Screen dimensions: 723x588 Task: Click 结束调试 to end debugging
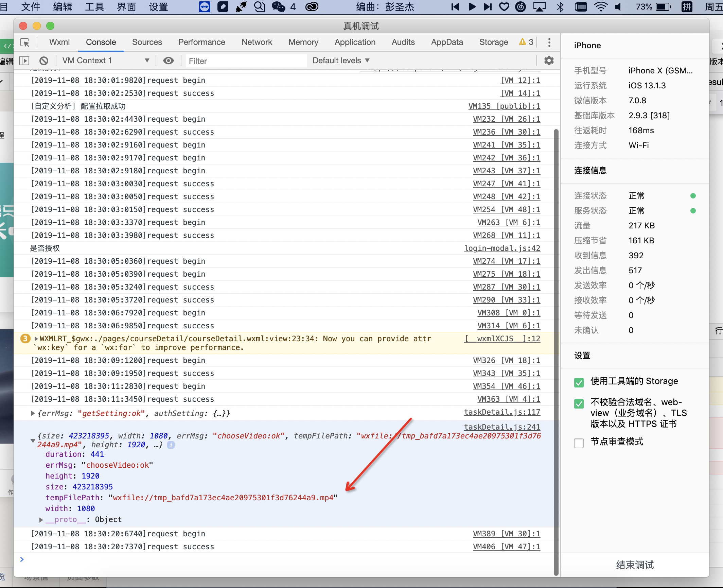pos(635,565)
